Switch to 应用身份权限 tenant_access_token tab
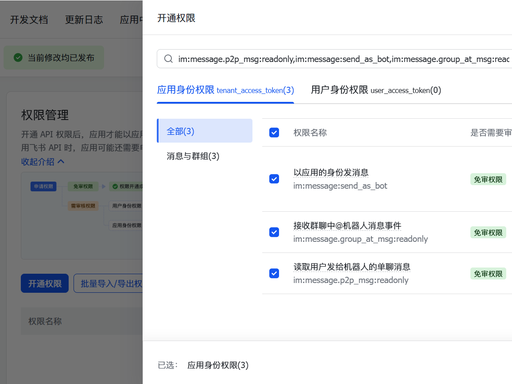The image size is (512, 384). coord(225,90)
